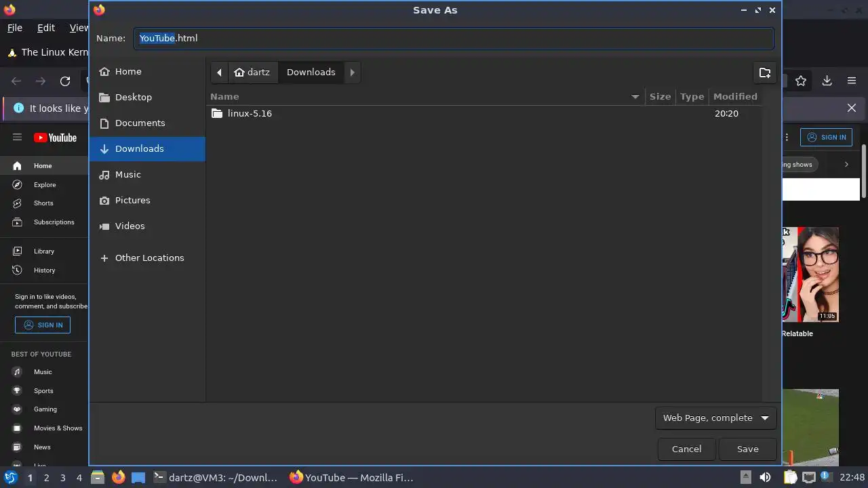
Task: Open Firefox hamburger application menu
Action: (852, 81)
